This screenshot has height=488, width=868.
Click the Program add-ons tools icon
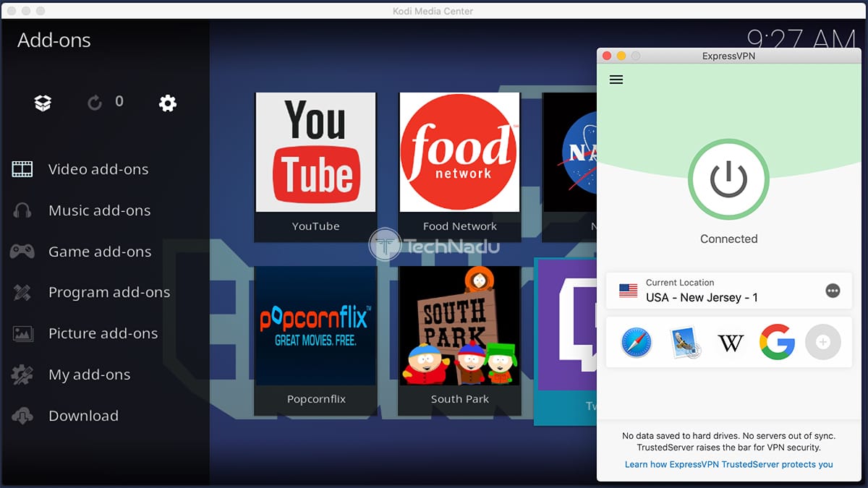click(x=22, y=293)
